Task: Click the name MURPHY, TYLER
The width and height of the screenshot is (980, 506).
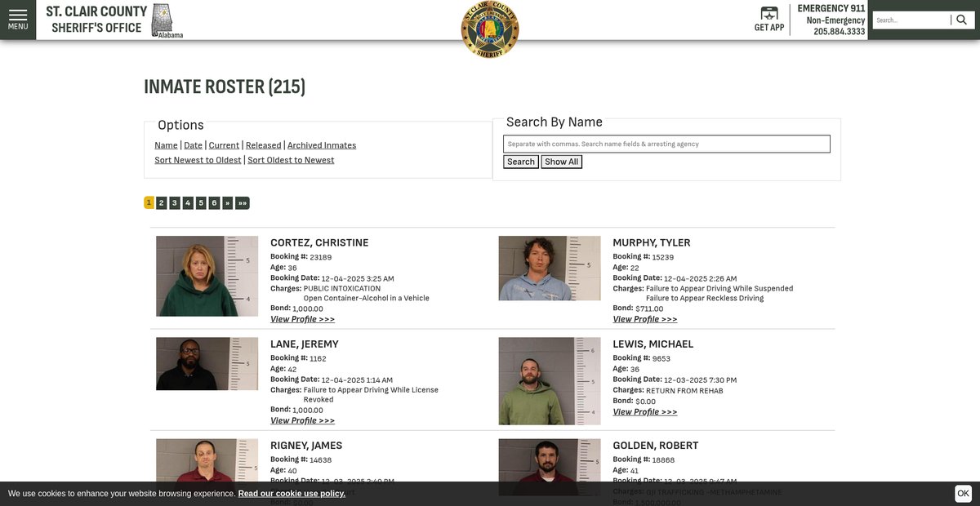Action: (652, 242)
